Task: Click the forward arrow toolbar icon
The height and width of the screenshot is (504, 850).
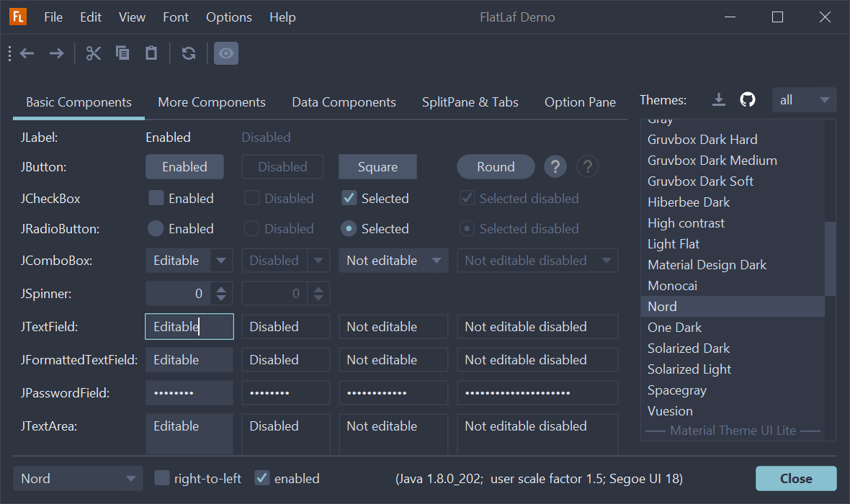Action: [x=56, y=53]
